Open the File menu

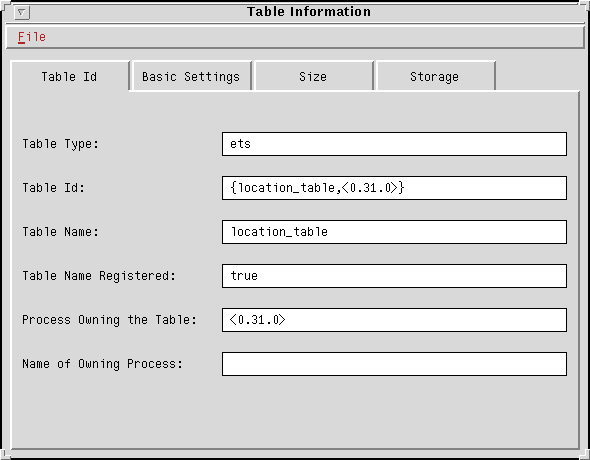point(32,37)
